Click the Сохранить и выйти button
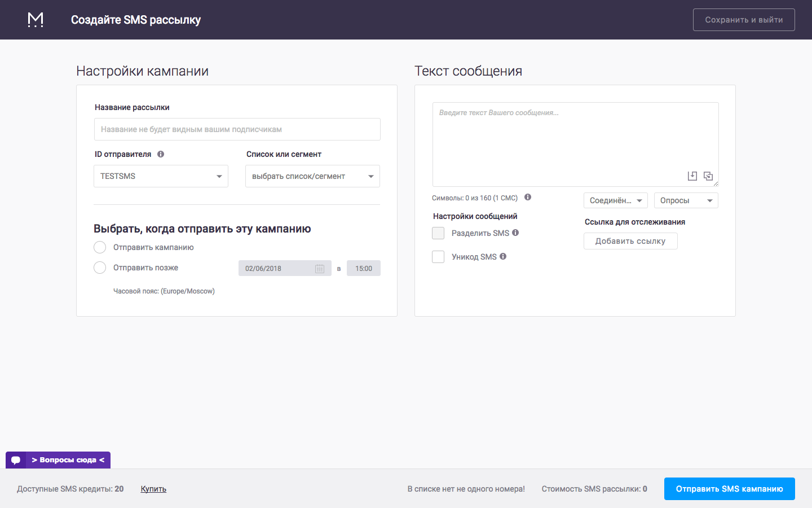Viewport: 812px width, 508px height. coord(744,19)
